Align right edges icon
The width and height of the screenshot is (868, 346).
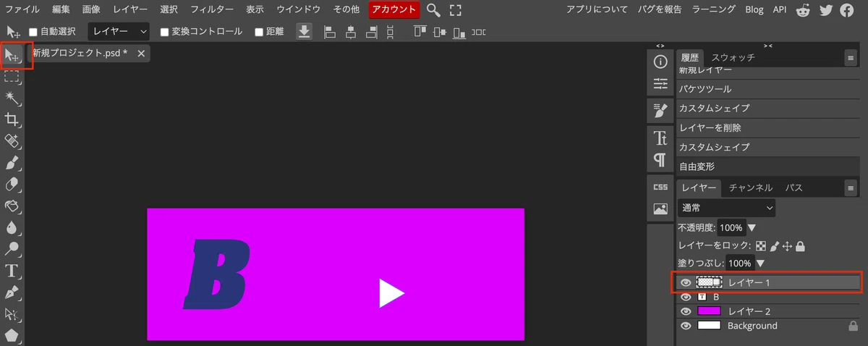point(372,32)
